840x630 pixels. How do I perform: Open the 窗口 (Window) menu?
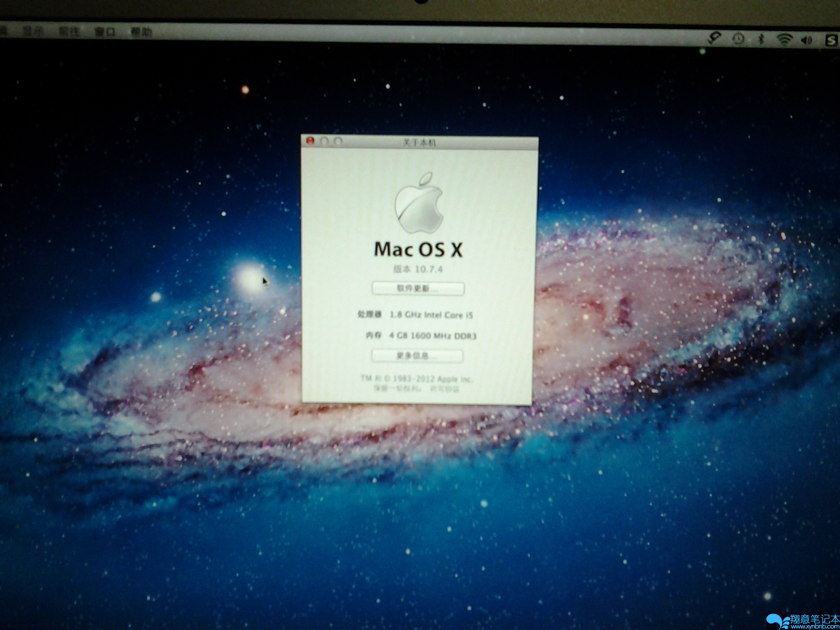pyautogui.click(x=105, y=32)
